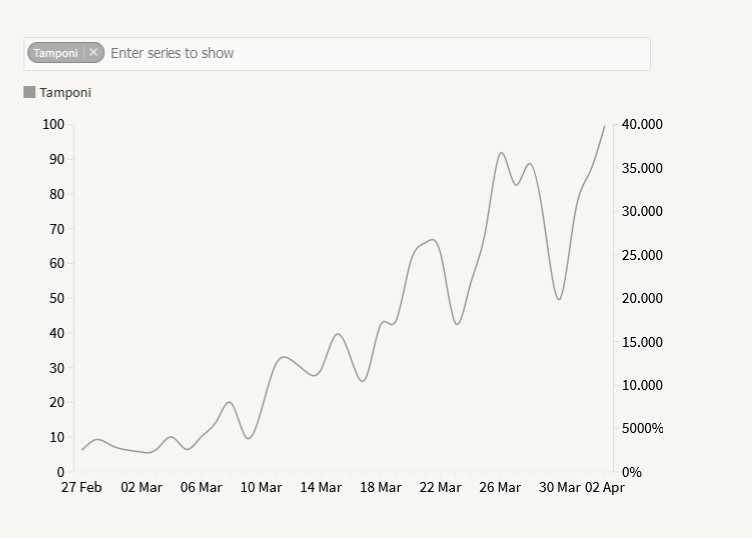Image resolution: width=752 pixels, height=538 pixels.
Task: Click the 20.000 right axis label
Action: 642,298
